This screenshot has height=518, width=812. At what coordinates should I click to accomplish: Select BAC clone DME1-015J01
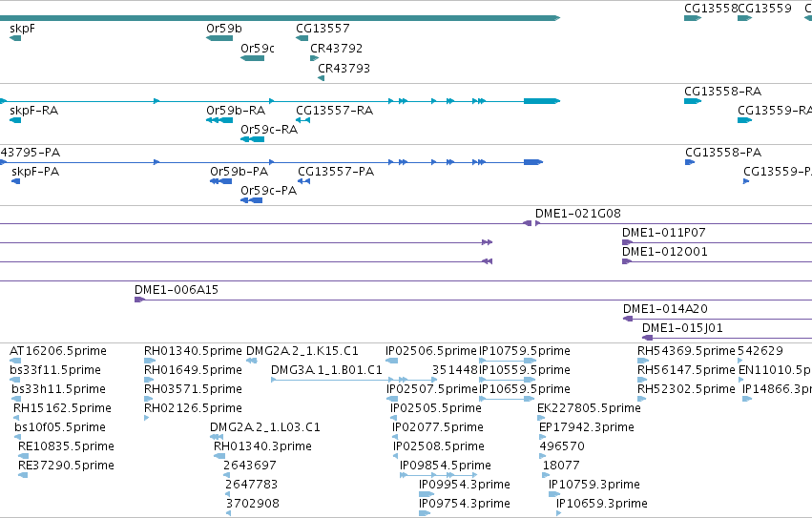pos(727,338)
